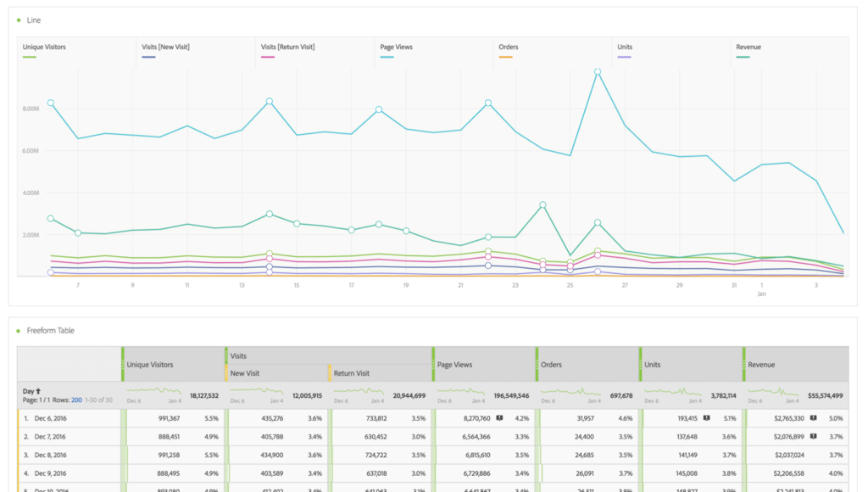This screenshot has height=492, width=868.
Task: Toggle the Revenue series visibility in the legend
Action: [748, 48]
